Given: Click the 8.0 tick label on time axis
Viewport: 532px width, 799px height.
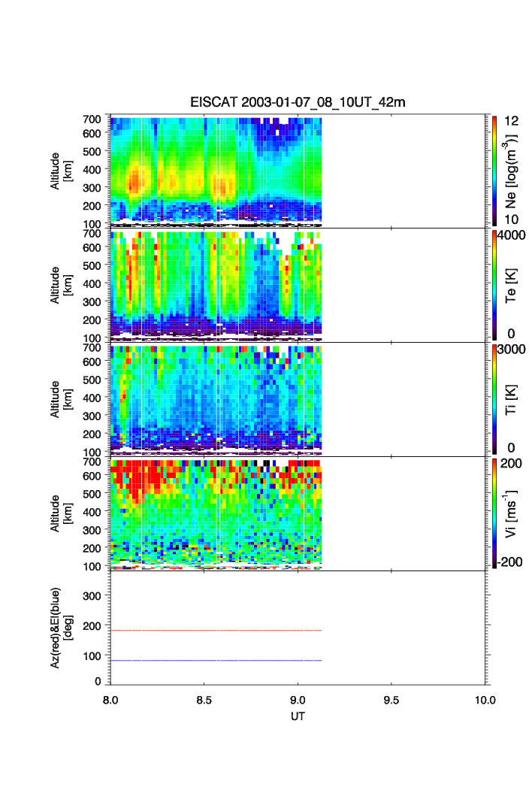Looking at the screenshot, I should [110, 699].
